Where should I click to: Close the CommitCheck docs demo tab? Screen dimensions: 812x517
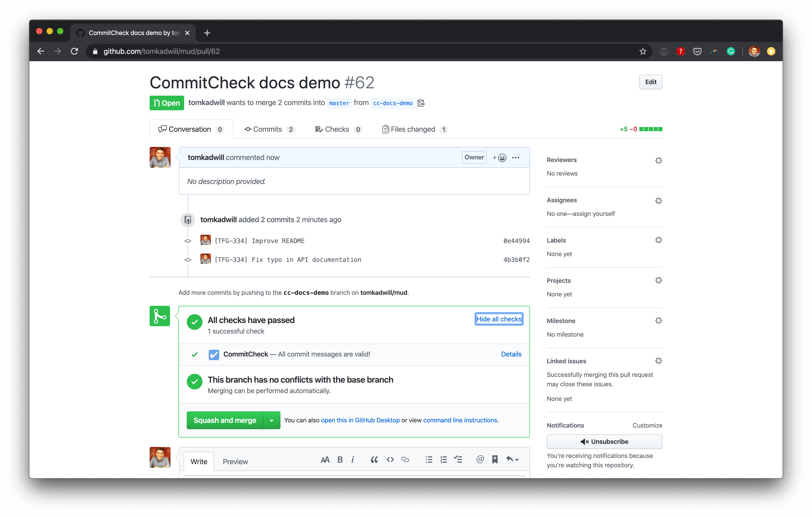pos(188,33)
